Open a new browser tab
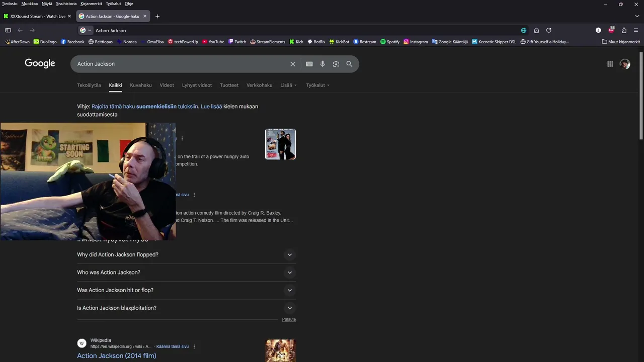Viewport: 644px width, 362px height. (157, 16)
